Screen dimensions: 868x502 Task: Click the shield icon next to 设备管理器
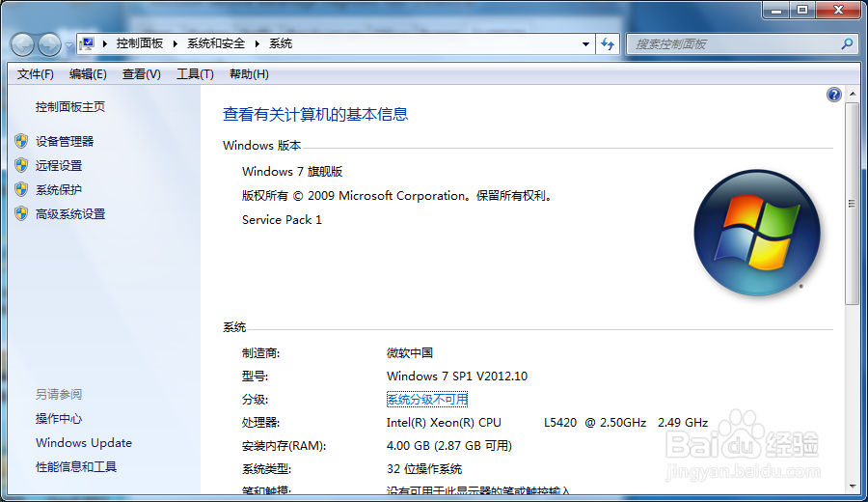(21, 141)
